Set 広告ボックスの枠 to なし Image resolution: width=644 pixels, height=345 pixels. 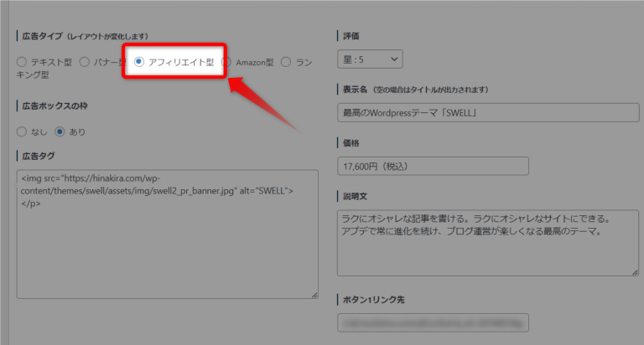point(23,131)
